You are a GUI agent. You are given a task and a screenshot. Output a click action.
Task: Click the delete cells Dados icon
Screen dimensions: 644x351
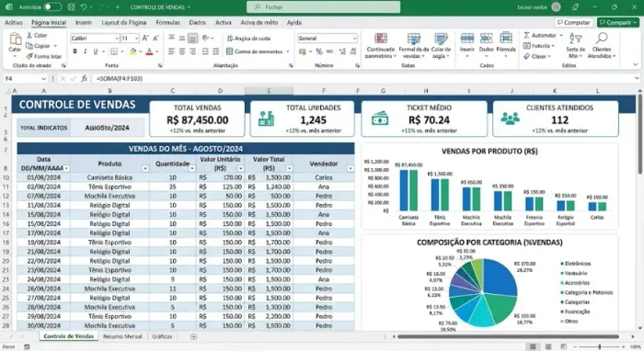click(487, 39)
